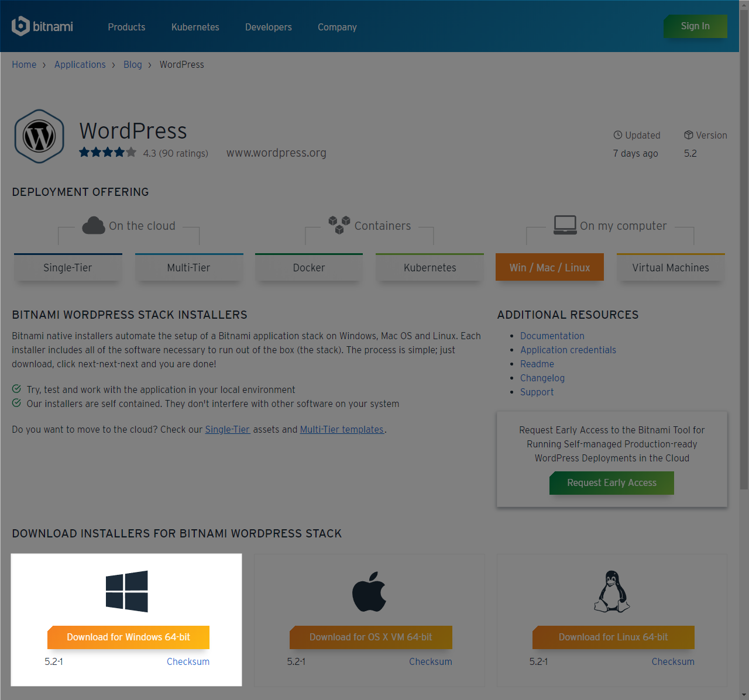Open the Support link

(537, 392)
